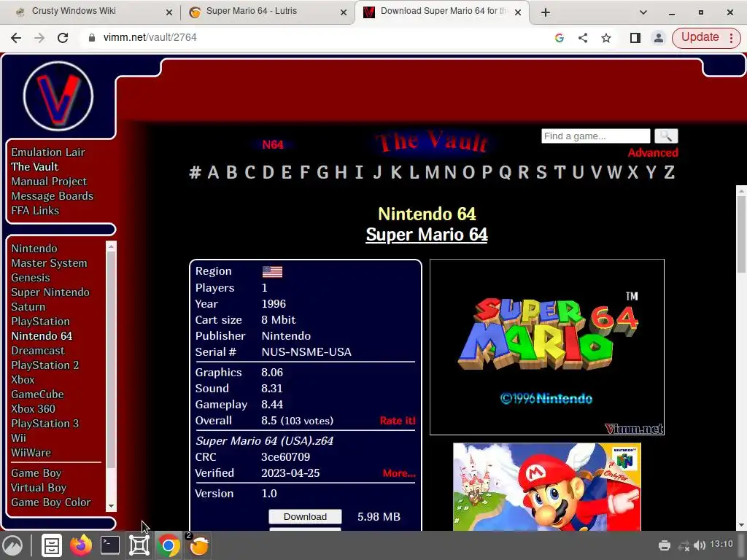This screenshot has height=560, width=747.
Task: Click the screenshot tool taskbar icon
Action: point(139,545)
